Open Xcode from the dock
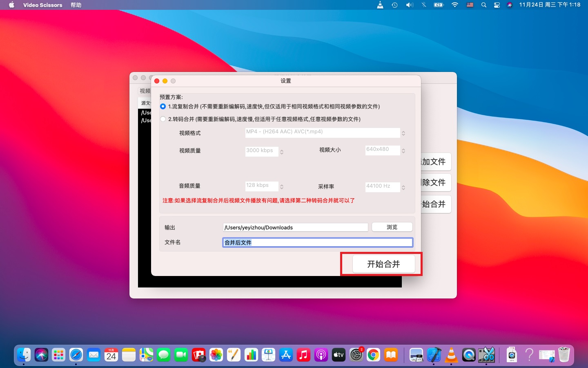 (x=434, y=355)
